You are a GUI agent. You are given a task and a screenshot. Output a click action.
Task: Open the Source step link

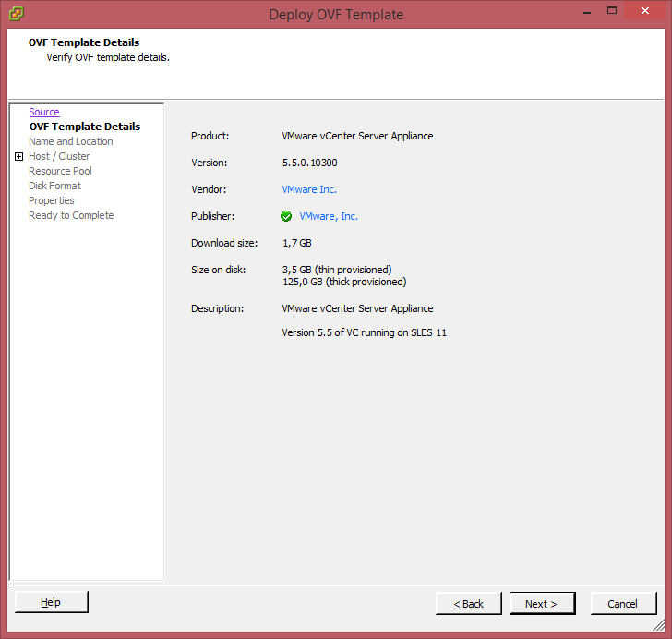click(44, 112)
